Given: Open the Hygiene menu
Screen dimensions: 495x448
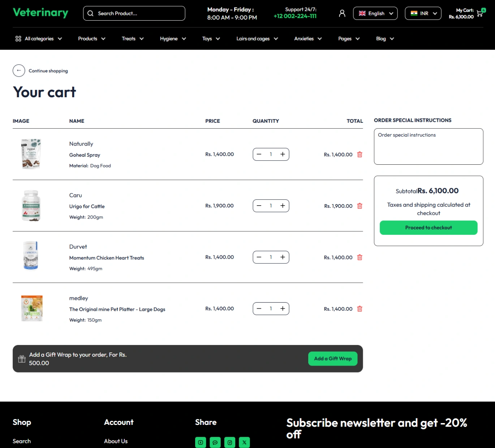Looking at the screenshot, I should [173, 39].
